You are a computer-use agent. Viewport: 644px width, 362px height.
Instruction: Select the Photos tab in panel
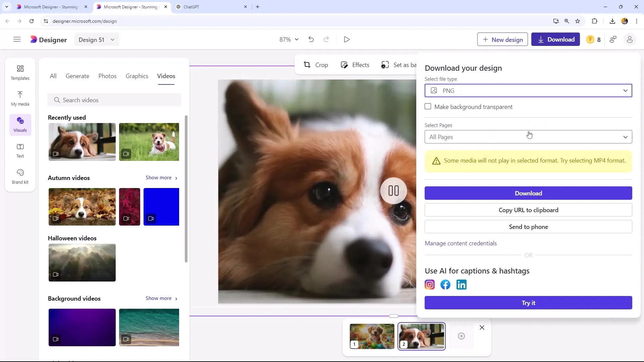(x=107, y=76)
